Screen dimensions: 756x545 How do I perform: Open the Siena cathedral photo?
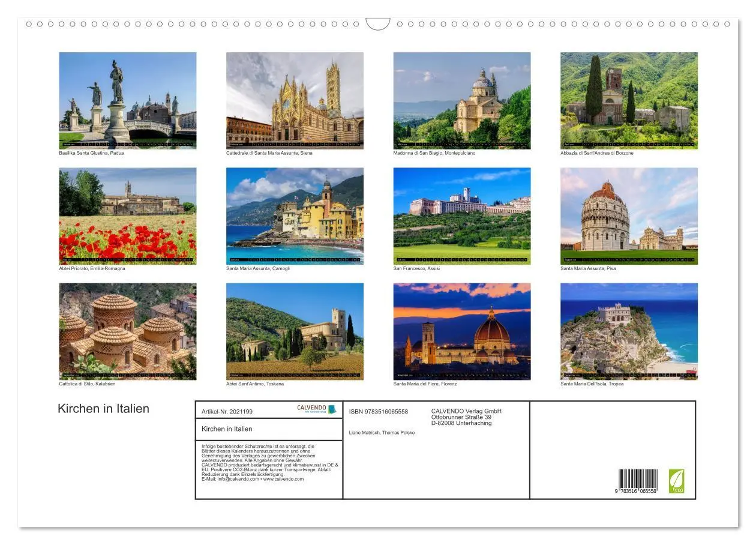coord(295,100)
